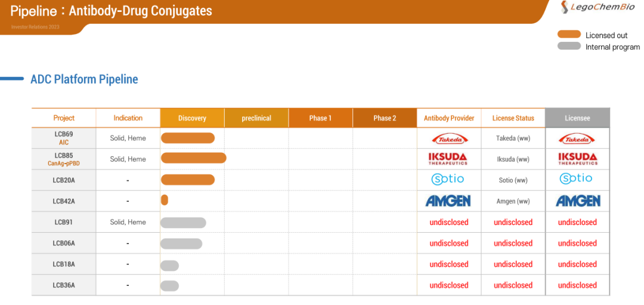Click the gray progress bar for LCB91
Viewport: 644px width, 305px height.
[x=183, y=223]
